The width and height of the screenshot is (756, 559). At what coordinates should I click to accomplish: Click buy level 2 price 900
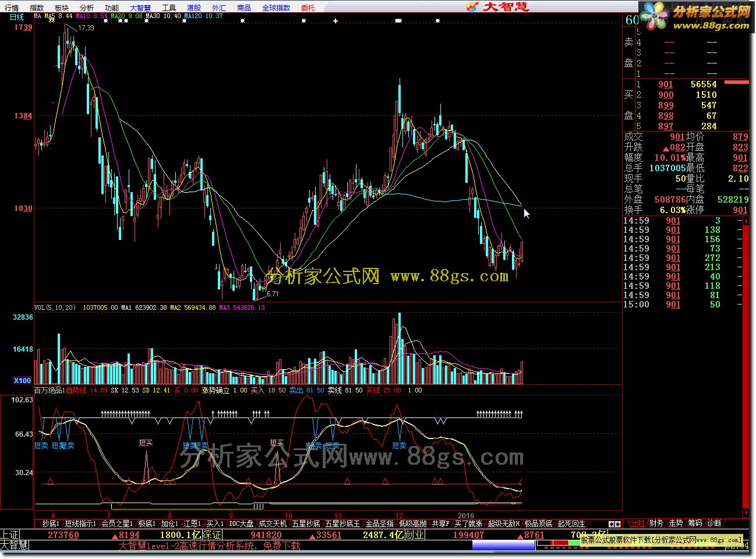[x=666, y=95]
